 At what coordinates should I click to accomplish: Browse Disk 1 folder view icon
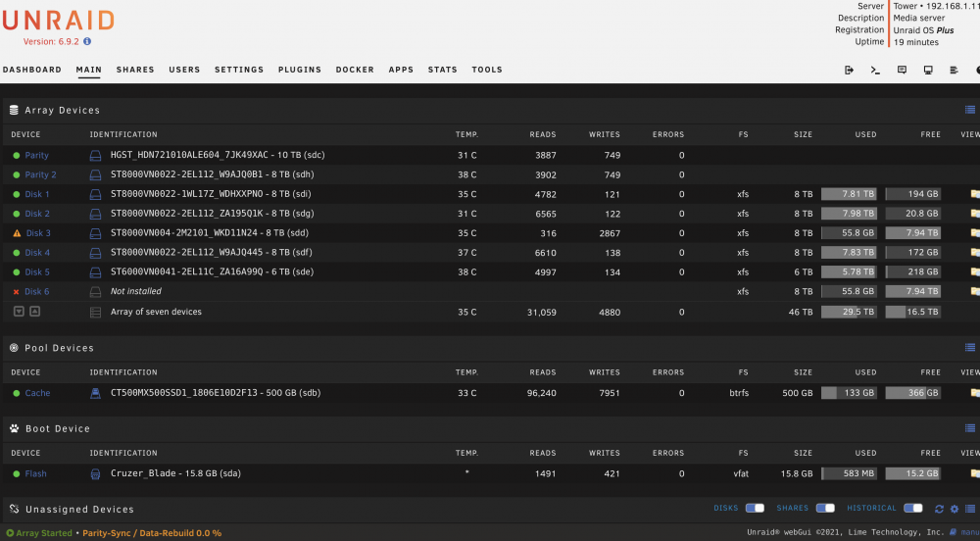click(x=975, y=194)
